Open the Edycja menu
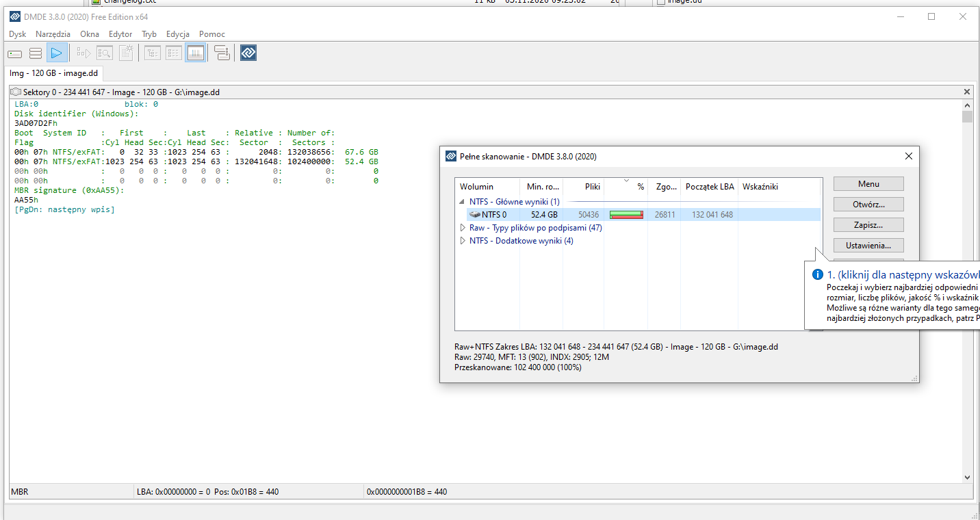 pyautogui.click(x=178, y=34)
